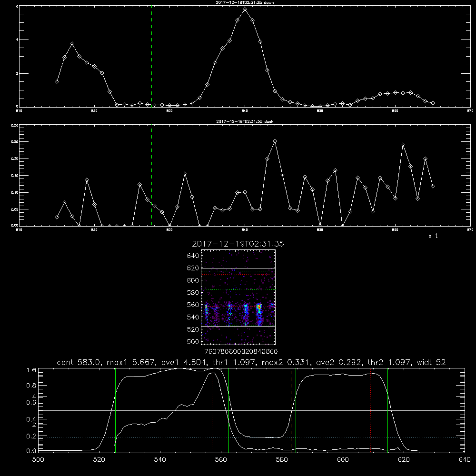The image size is (476, 476).
Task: Click right green dashed line in dusk plot
Action: (263, 175)
